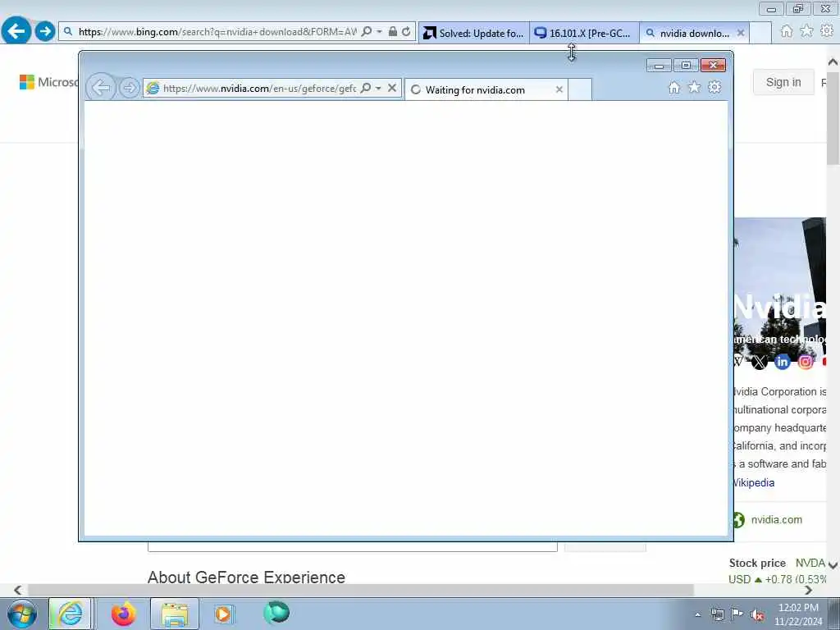This screenshot has height=630, width=840.
Task: Open address bar dropdown in Bing window
Action: [379, 32]
